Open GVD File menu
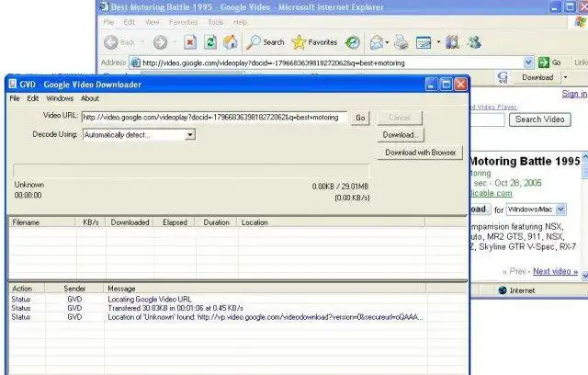Image resolution: width=588 pixels, height=375 pixels. click(15, 98)
